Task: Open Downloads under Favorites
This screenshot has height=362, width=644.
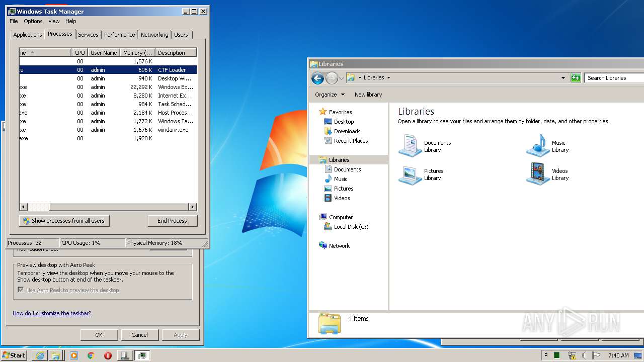Action: (347, 131)
